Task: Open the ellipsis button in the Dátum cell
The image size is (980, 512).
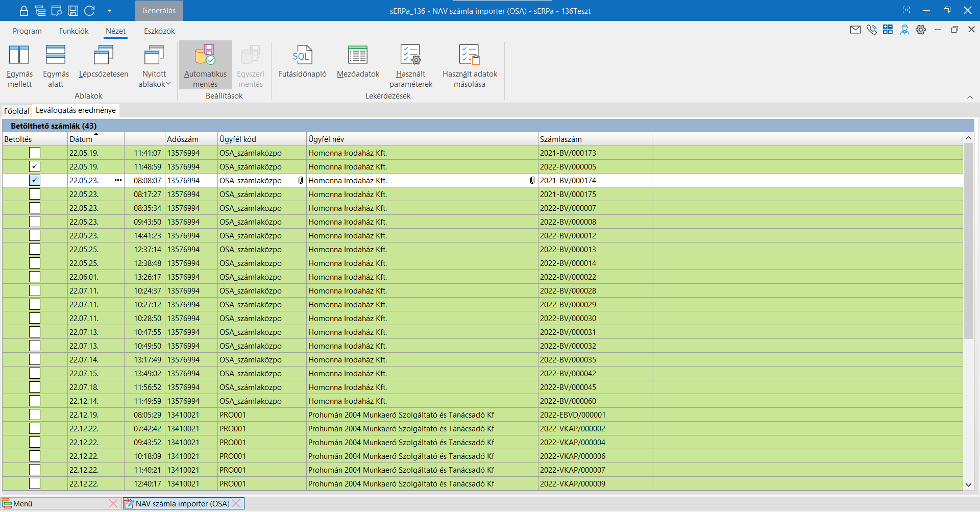Action: coord(118,180)
